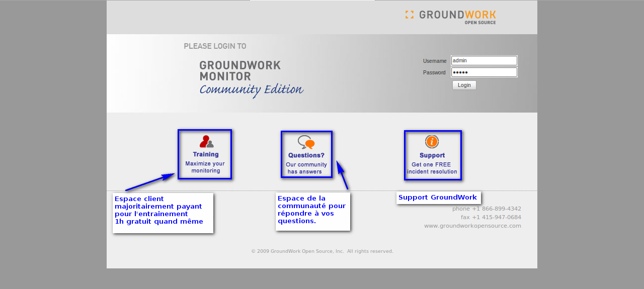Visit www.groundworkopensource.com website link

click(472, 226)
